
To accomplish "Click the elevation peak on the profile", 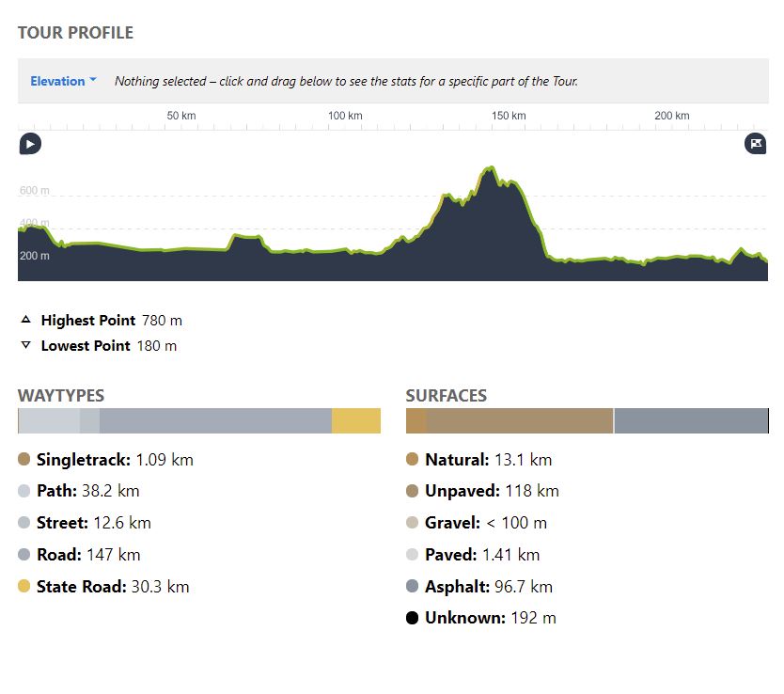I will [490, 170].
